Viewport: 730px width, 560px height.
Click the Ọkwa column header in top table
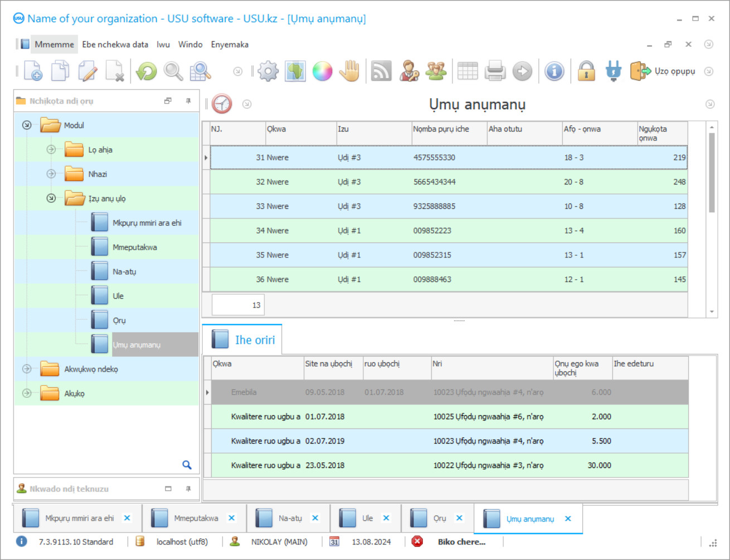point(300,129)
